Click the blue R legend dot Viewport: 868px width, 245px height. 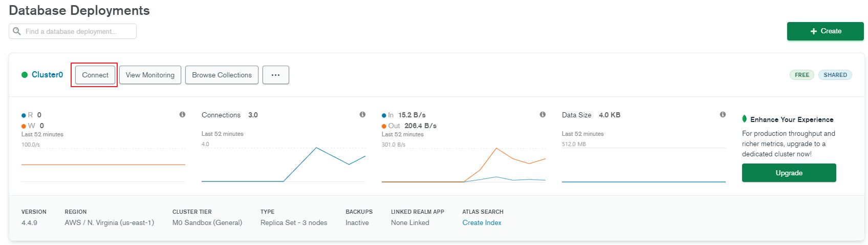tap(24, 115)
